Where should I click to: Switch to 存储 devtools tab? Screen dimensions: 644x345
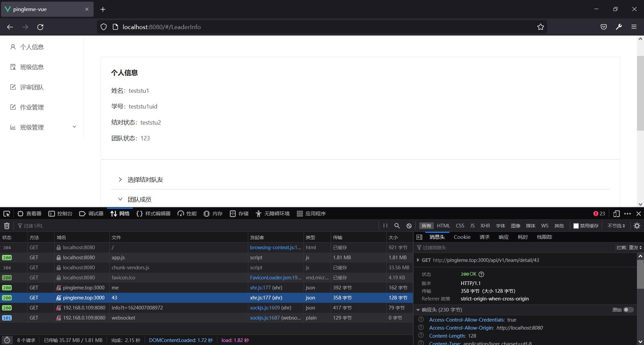click(x=239, y=214)
